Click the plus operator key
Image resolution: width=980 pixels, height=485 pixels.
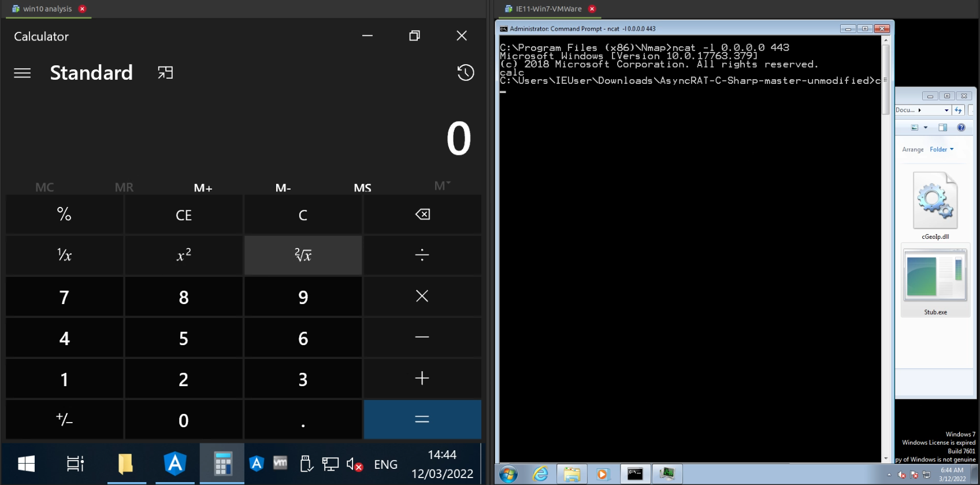tap(422, 379)
